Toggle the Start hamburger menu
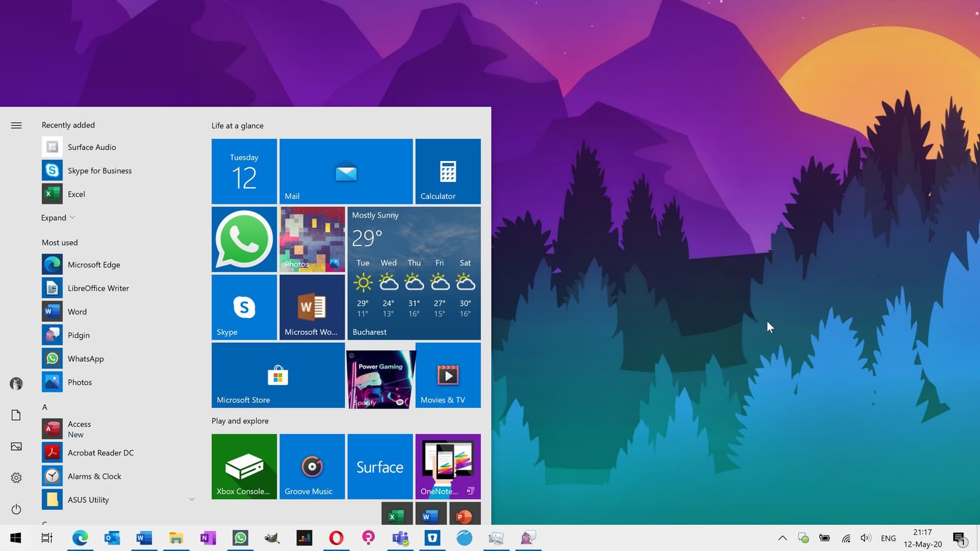 (x=17, y=126)
